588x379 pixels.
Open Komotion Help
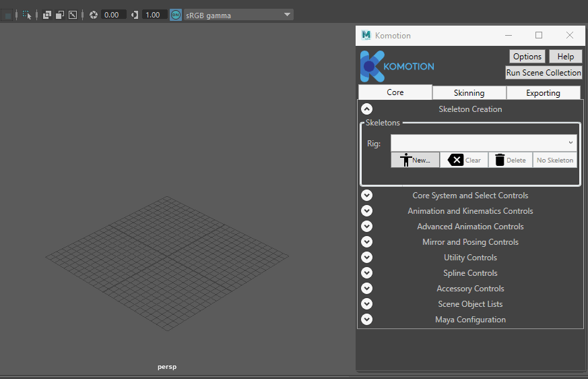tap(566, 57)
